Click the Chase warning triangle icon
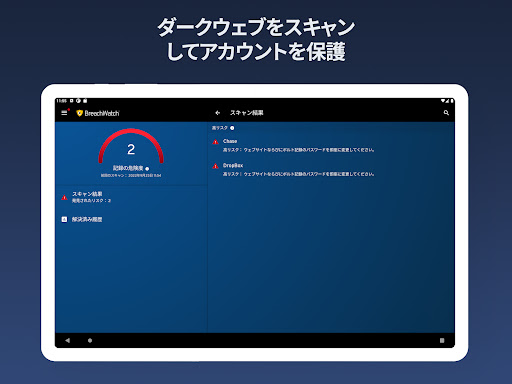Image resolution: width=512 pixels, height=384 pixels. [215, 142]
